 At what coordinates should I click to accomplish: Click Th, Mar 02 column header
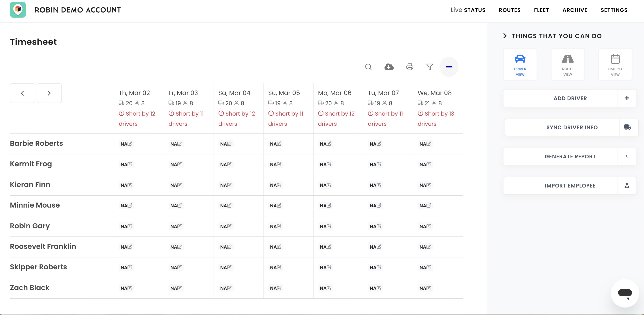[134, 93]
